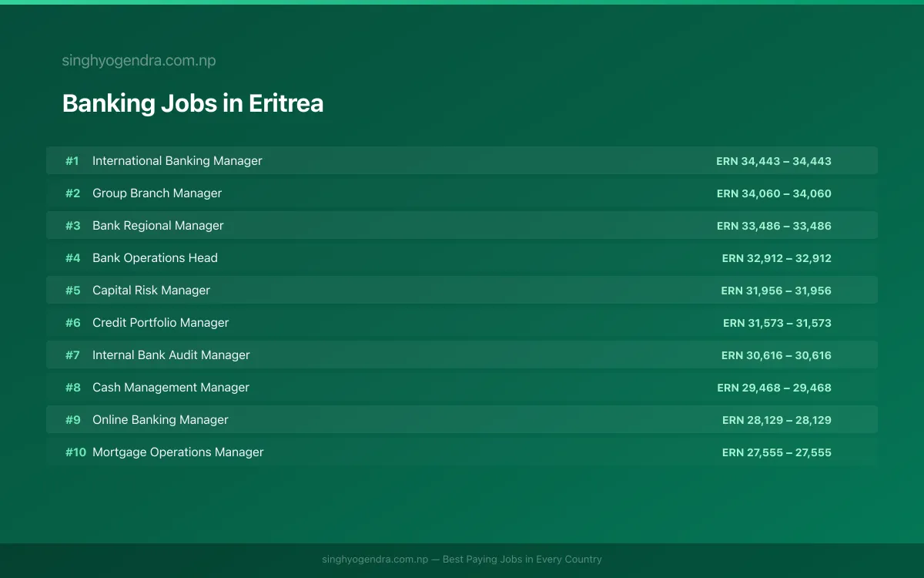This screenshot has width=924, height=578.
Task: Click the #7 rank number
Action: click(x=72, y=355)
